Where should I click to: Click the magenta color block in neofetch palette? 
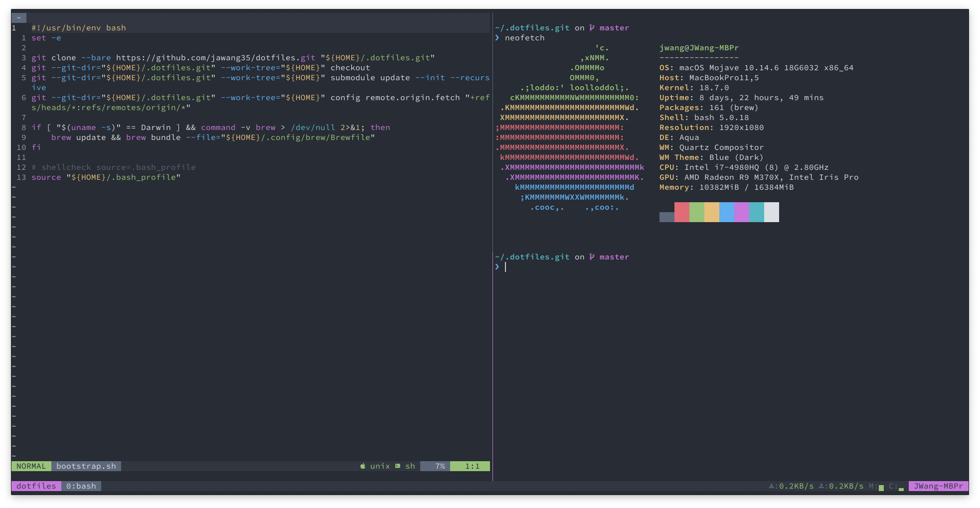[742, 212]
